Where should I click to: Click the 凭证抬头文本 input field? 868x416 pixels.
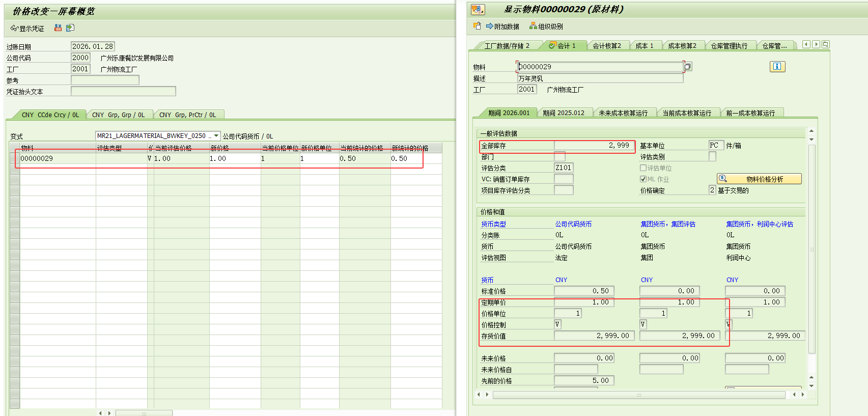point(123,92)
